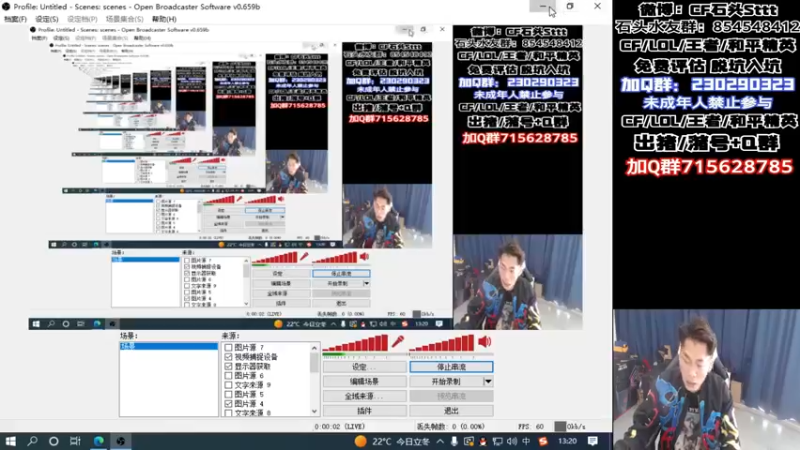
Task: Click 插件 plugins button
Action: click(x=364, y=411)
